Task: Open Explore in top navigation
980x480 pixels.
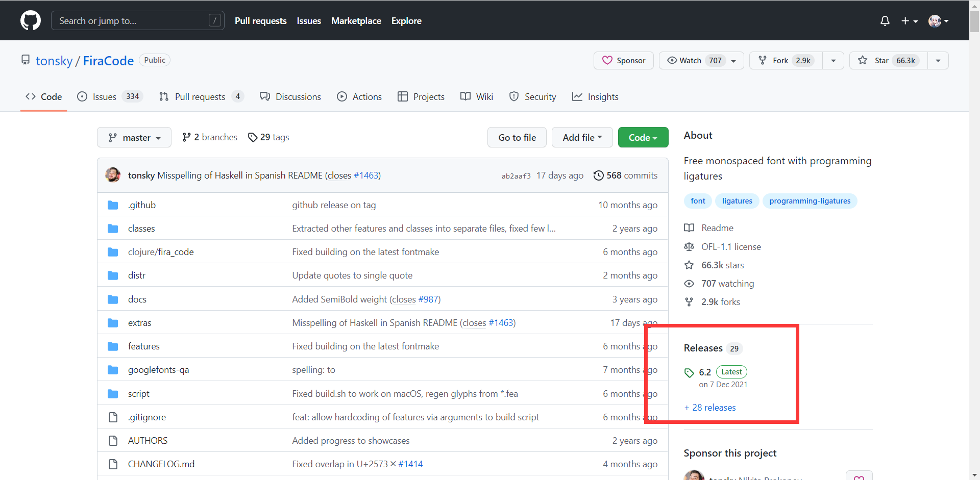Action: (406, 21)
